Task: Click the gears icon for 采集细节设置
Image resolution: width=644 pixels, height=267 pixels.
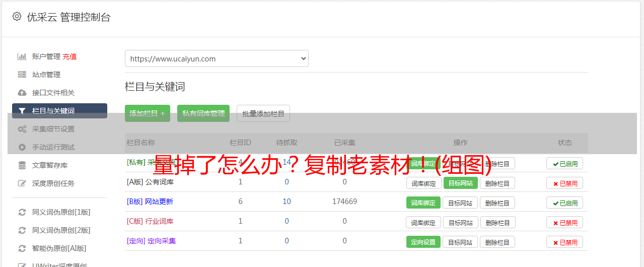Action: [x=22, y=129]
